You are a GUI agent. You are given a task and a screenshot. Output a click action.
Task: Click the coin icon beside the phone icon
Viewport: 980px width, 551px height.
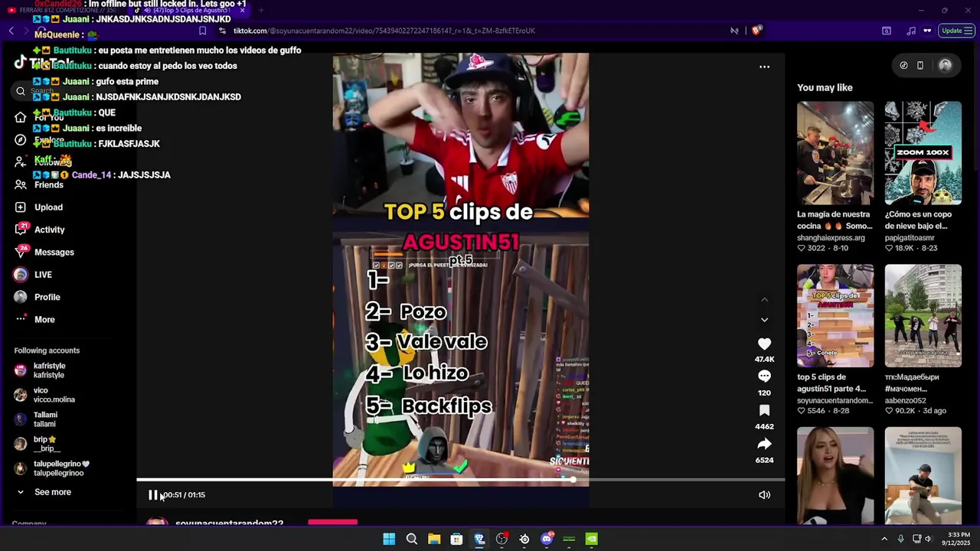tap(903, 66)
